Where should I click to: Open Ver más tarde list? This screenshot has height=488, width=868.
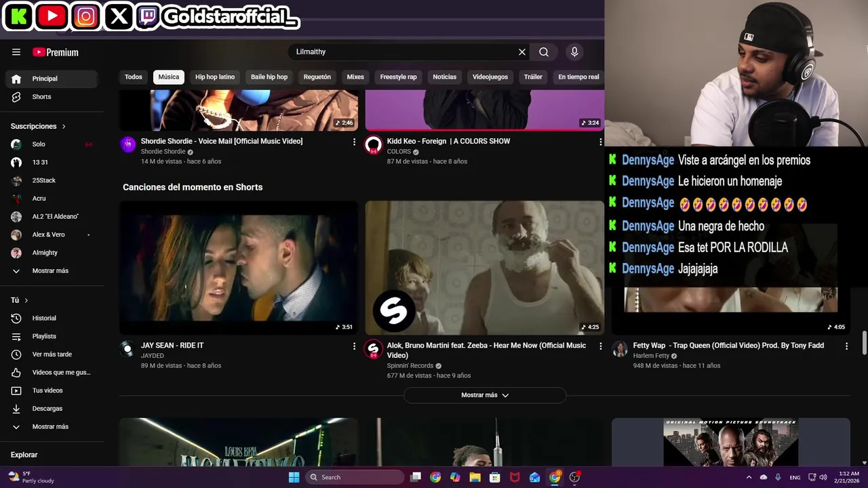52,354
